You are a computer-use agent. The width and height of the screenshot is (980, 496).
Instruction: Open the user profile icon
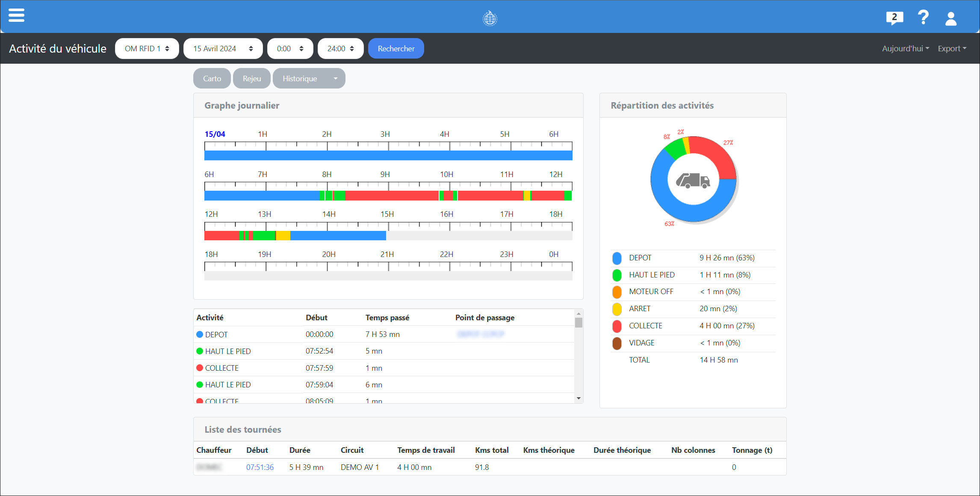[x=950, y=18]
